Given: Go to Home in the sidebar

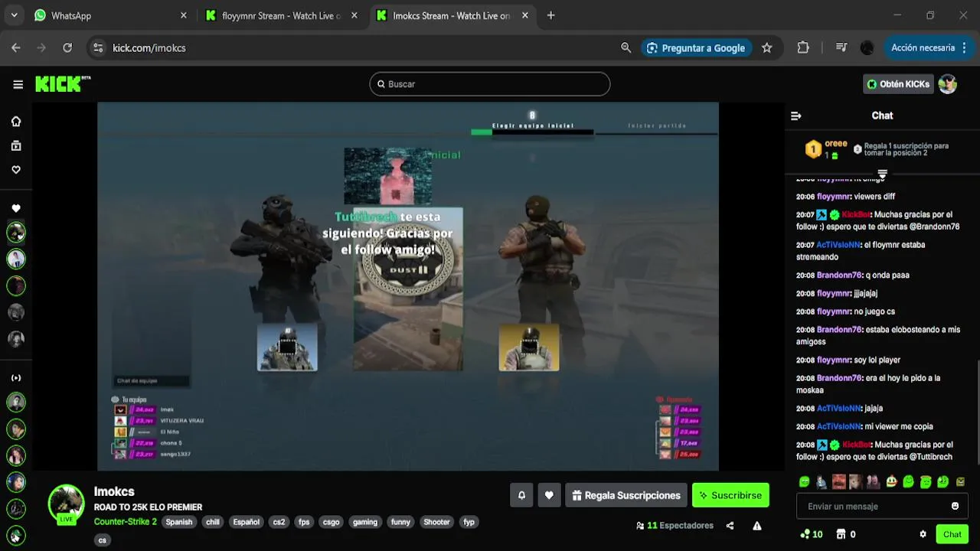Looking at the screenshot, I should coord(16,121).
